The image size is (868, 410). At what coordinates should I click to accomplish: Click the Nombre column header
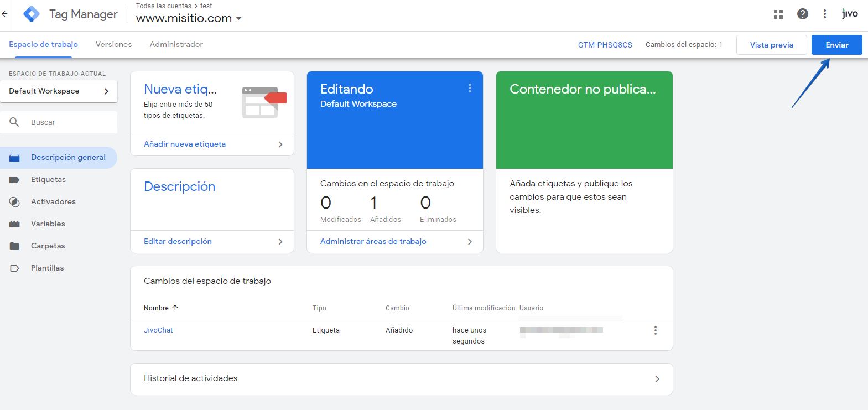point(156,308)
